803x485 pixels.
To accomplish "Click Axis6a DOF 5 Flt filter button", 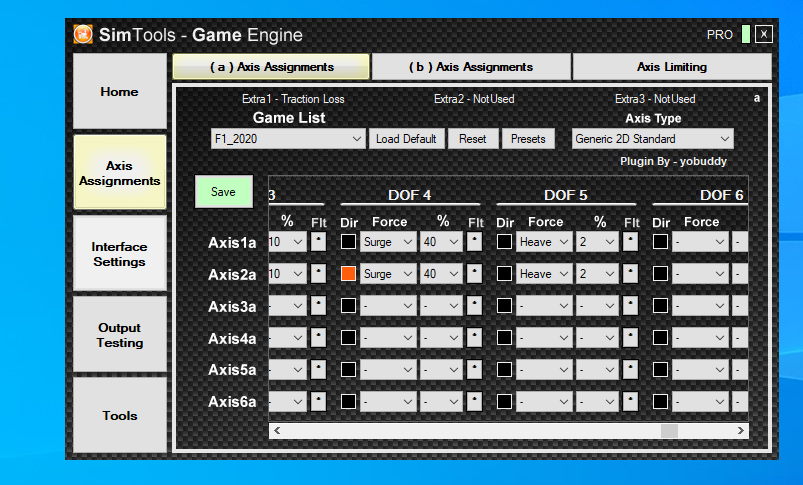I will pos(630,402).
